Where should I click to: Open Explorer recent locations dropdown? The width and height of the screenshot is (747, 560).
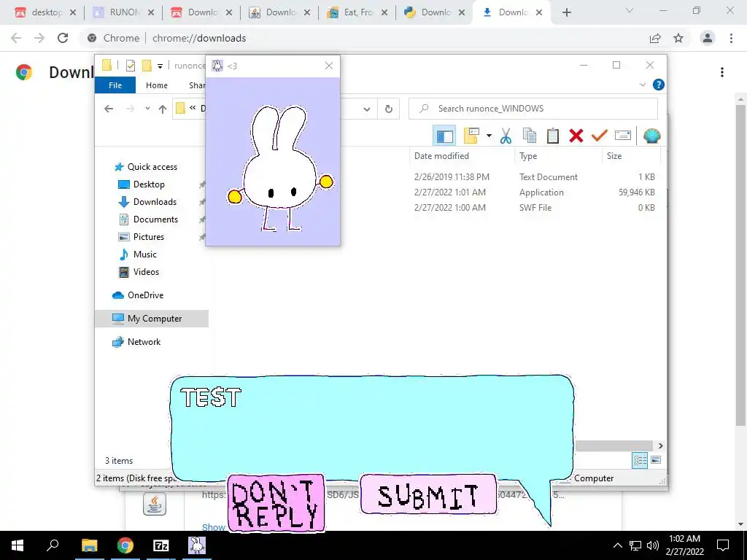(x=147, y=109)
